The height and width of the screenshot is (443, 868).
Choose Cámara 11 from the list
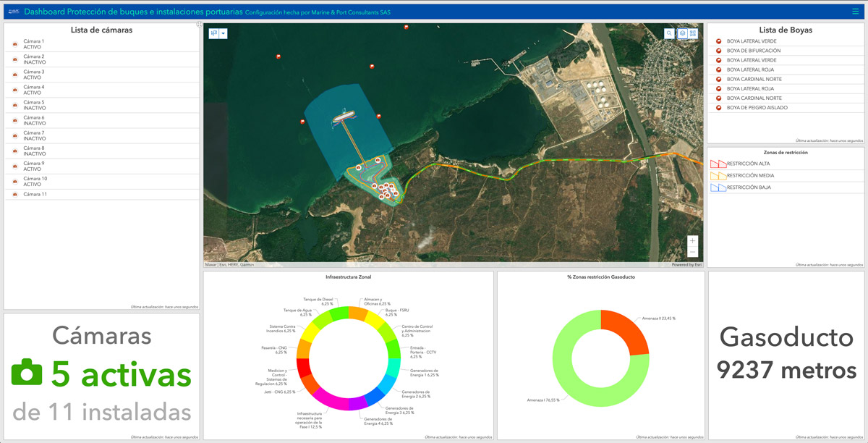pyautogui.click(x=35, y=194)
